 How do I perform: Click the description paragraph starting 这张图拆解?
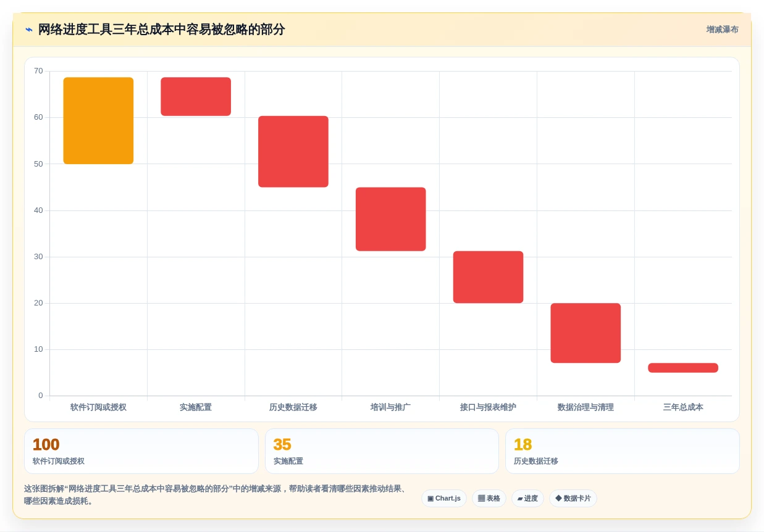point(217,495)
